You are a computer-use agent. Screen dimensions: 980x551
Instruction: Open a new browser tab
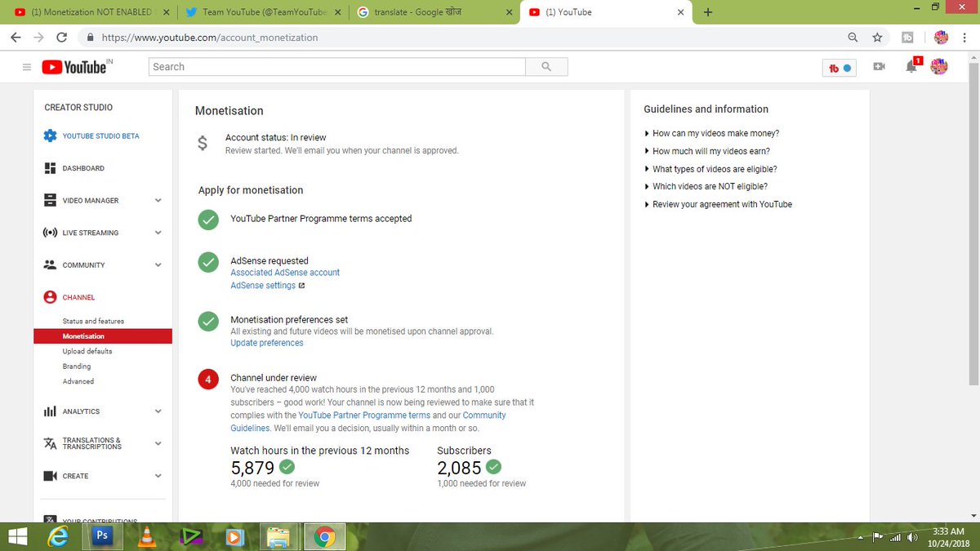pos(708,12)
